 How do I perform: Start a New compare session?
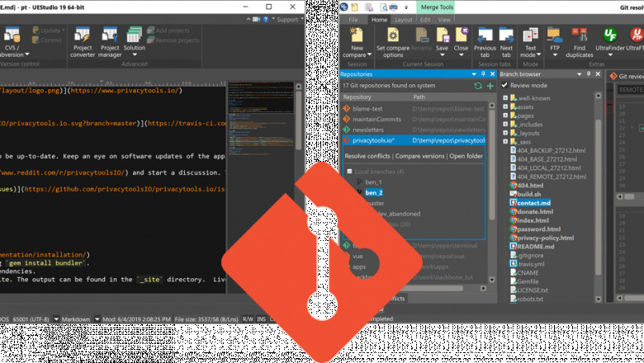[357, 43]
